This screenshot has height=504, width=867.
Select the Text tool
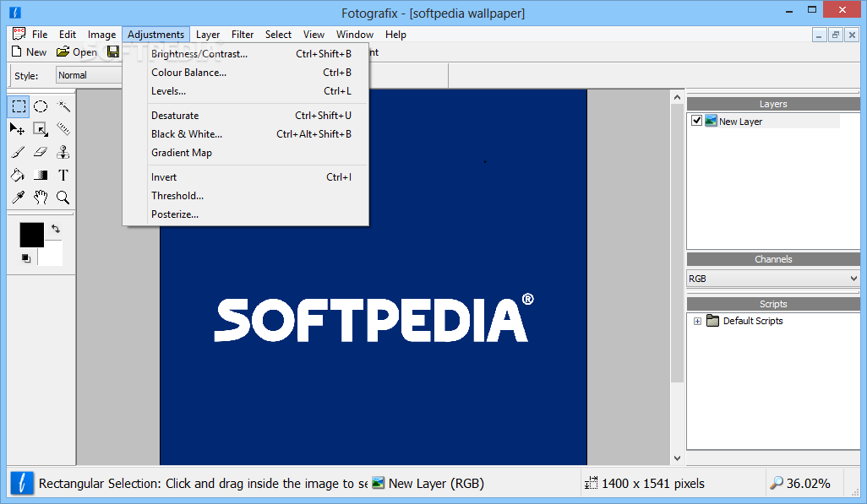[63, 176]
